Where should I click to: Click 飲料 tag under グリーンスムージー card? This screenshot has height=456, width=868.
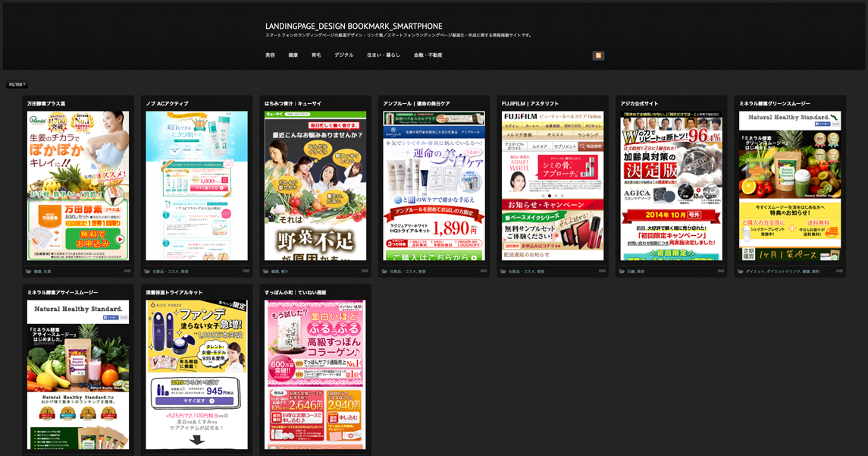[816, 272]
